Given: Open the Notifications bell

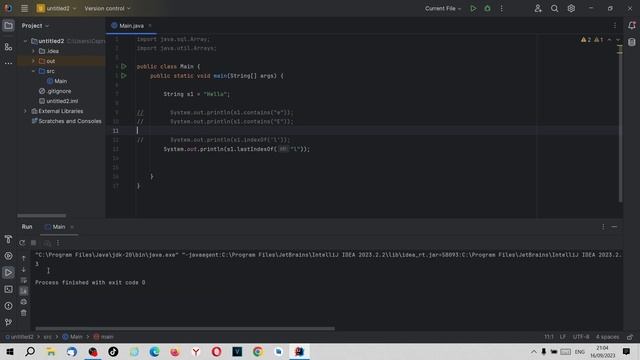Looking at the screenshot, I should pos(631,25).
